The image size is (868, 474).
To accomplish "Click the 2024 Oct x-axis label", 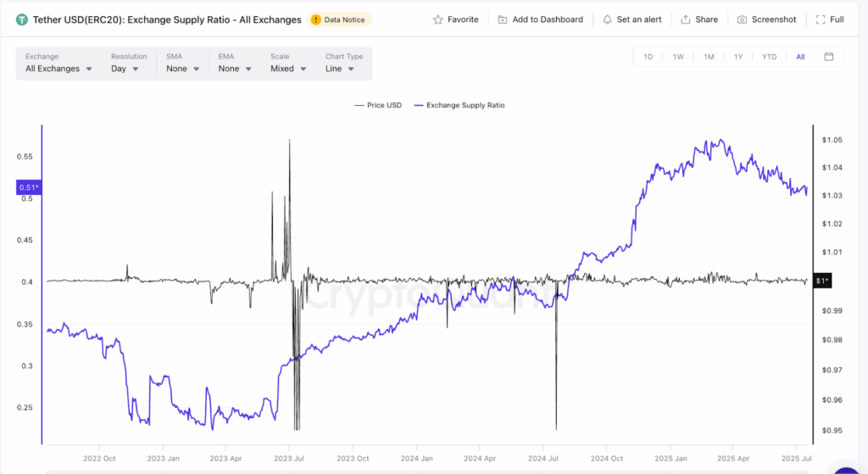I will tap(607, 459).
